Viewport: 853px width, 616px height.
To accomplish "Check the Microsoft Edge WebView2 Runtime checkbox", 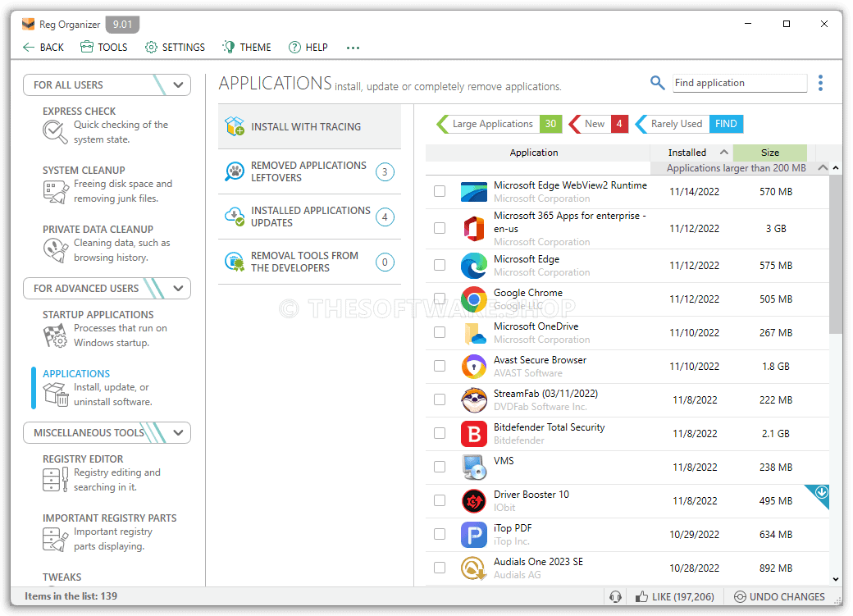I will click(x=440, y=191).
